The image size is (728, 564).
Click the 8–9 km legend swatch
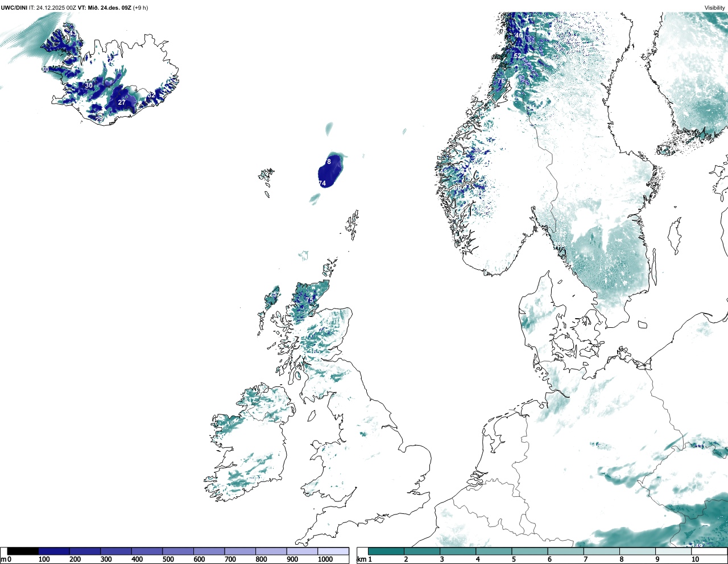[x=638, y=551]
